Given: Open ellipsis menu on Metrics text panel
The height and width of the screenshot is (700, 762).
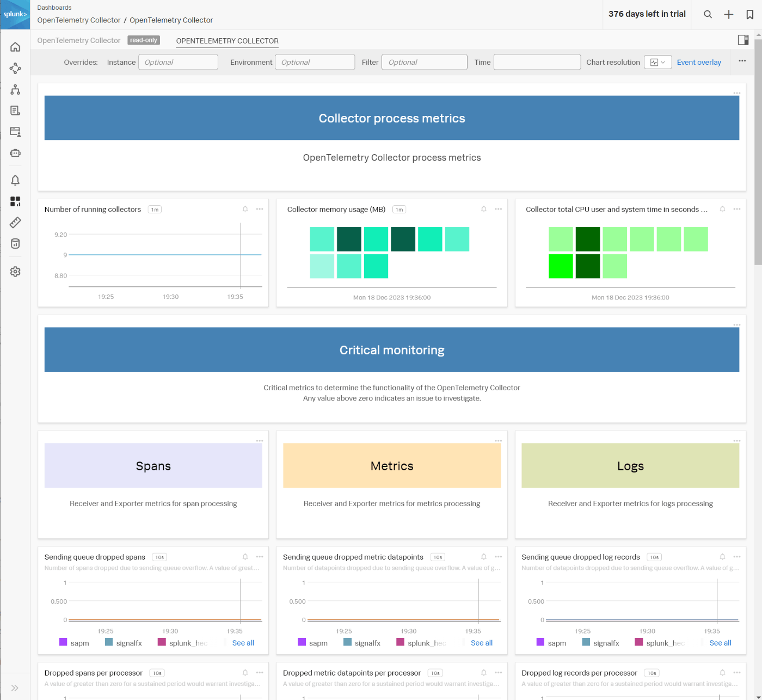Looking at the screenshot, I should click(x=498, y=441).
